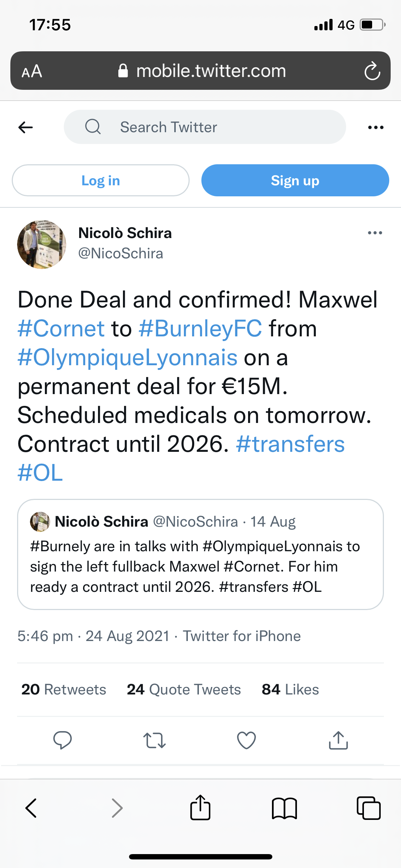Open Safari text size AA menu

pos(32,71)
